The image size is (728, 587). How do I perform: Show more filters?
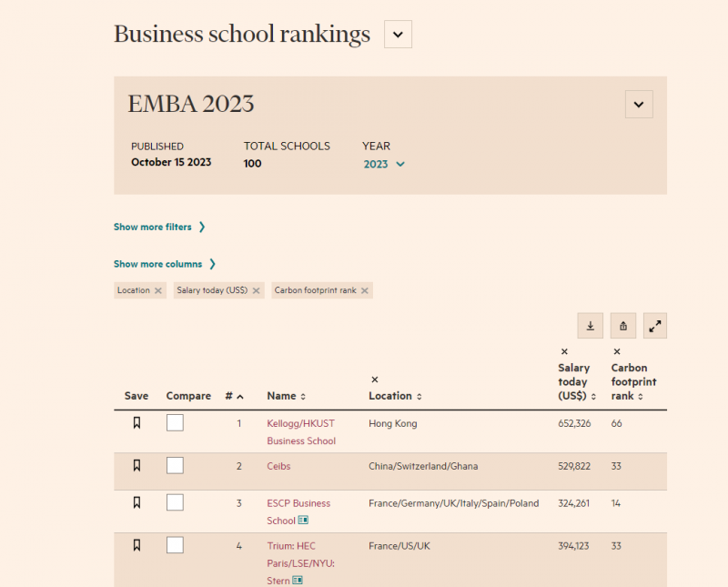coord(153,227)
